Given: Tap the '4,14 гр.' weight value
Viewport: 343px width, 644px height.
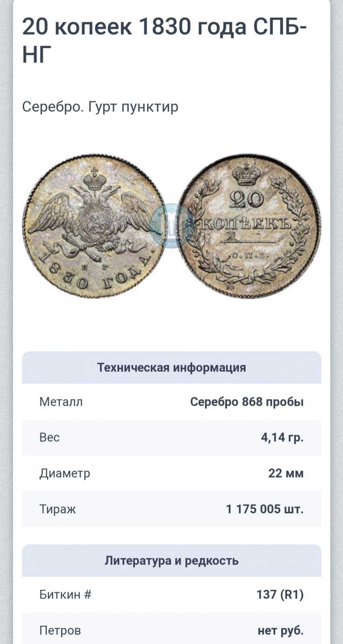Looking at the screenshot, I should tap(282, 438).
